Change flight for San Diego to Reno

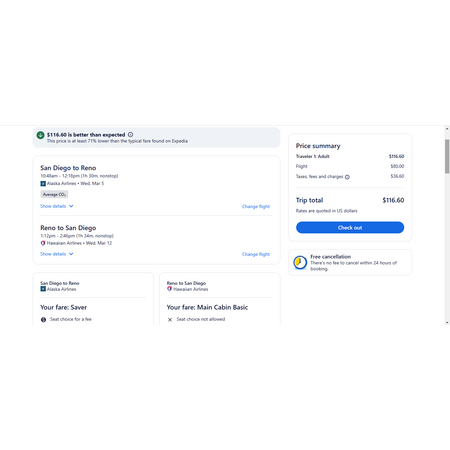(256, 207)
